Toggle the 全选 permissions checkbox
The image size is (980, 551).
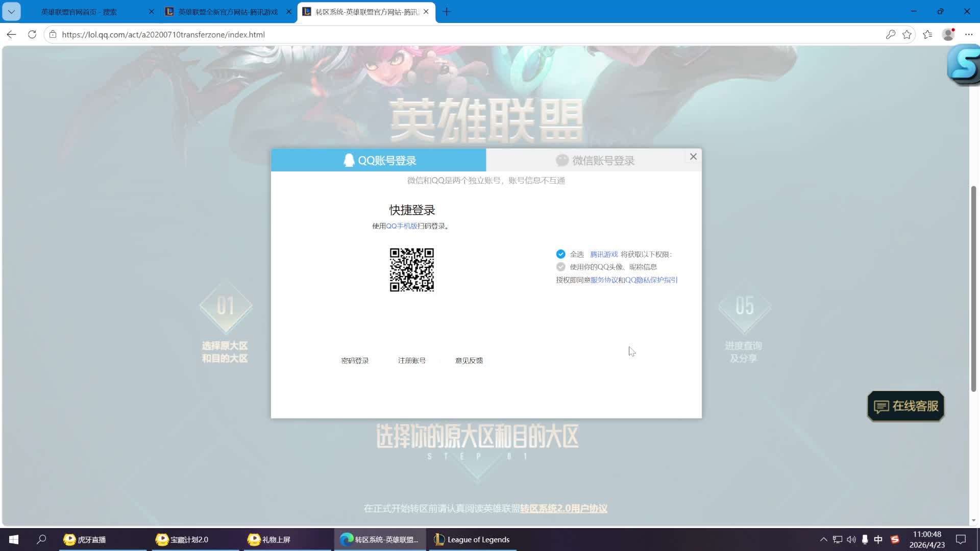click(560, 254)
